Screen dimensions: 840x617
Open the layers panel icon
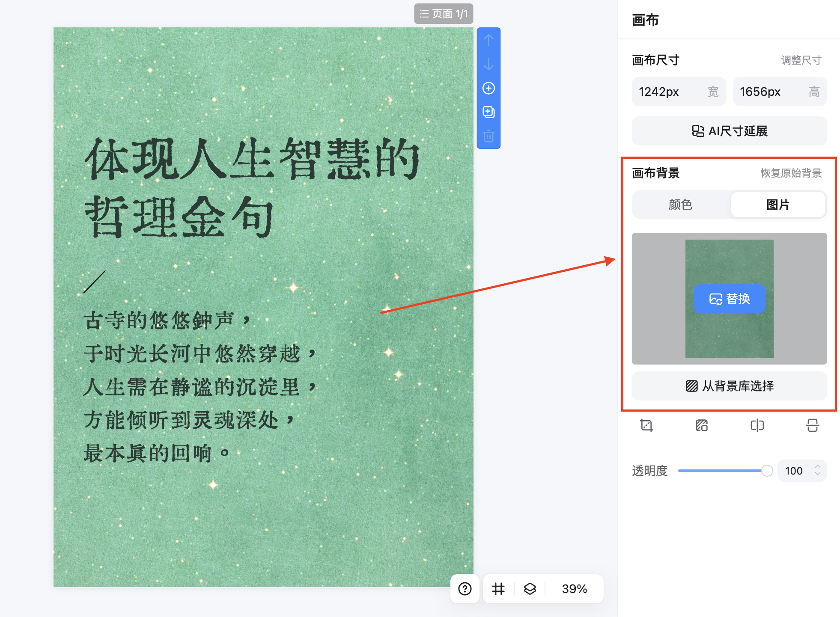[530, 589]
